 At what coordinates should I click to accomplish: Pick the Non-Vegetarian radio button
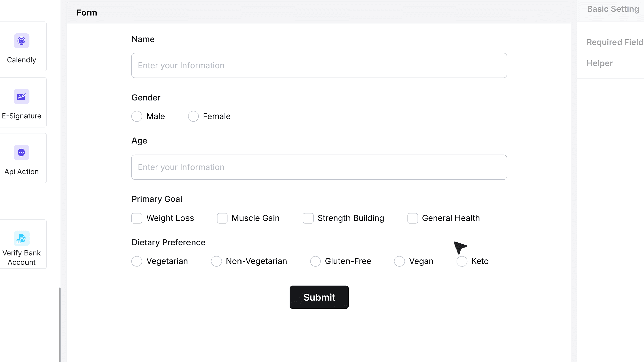coord(216,261)
